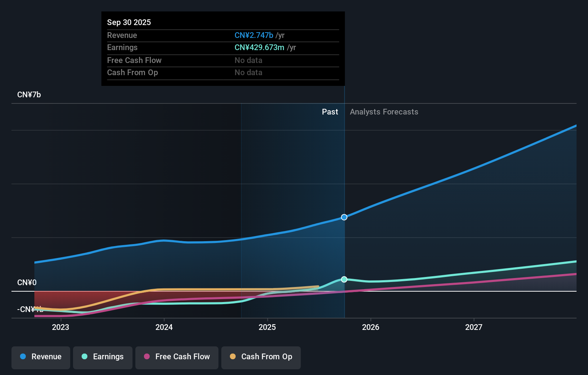Toggle the Cash From Op legend dot
The height and width of the screenshot is (375, 588).
click(233, 357)
